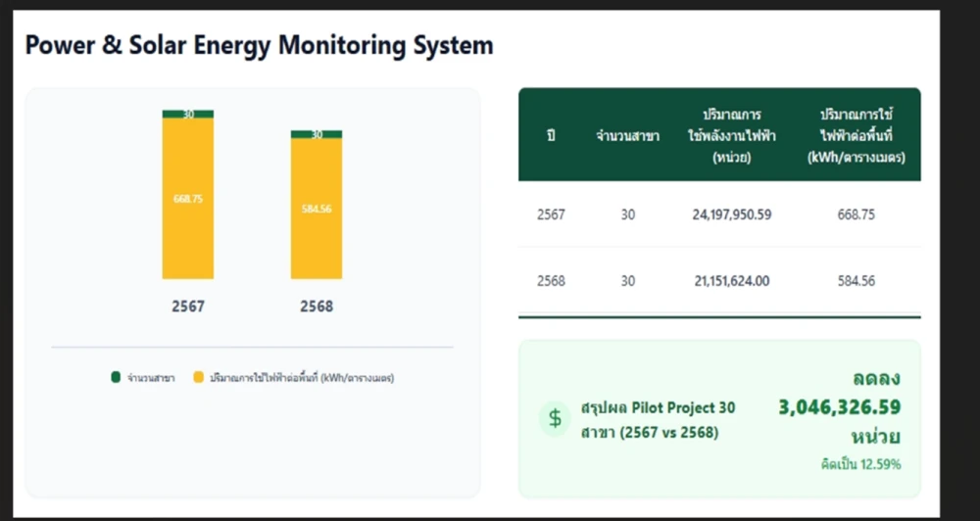Click the ปริมาณการใช้พลังงานไฟฟ้า (หน่วย) column header
The image size is (980, 521).
coord(732,136)
